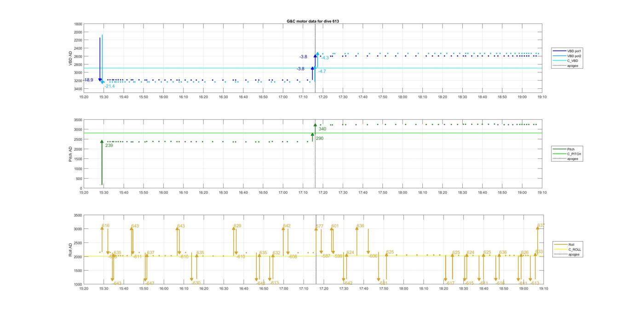Click the '-4.3' annotation near apogee

[x=324, y=58]
